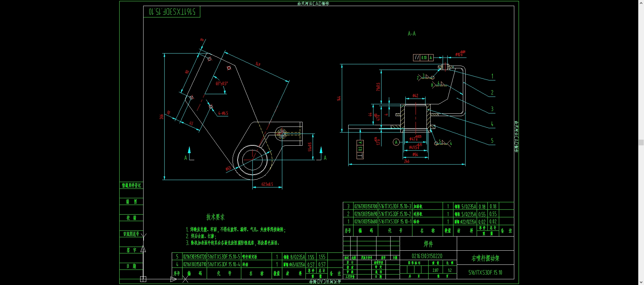Click the 71±0.5 dimension

tap(378, 87)
